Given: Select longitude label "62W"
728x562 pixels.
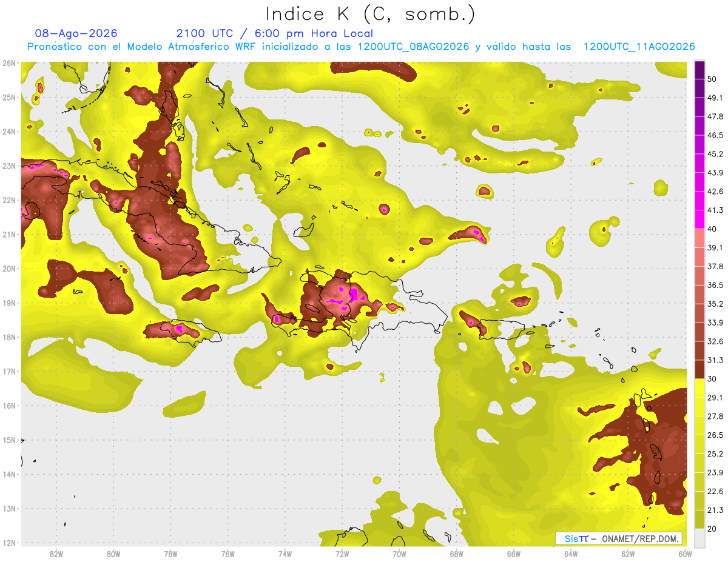Looking at the screenshot, I should (x=628, y=554).
